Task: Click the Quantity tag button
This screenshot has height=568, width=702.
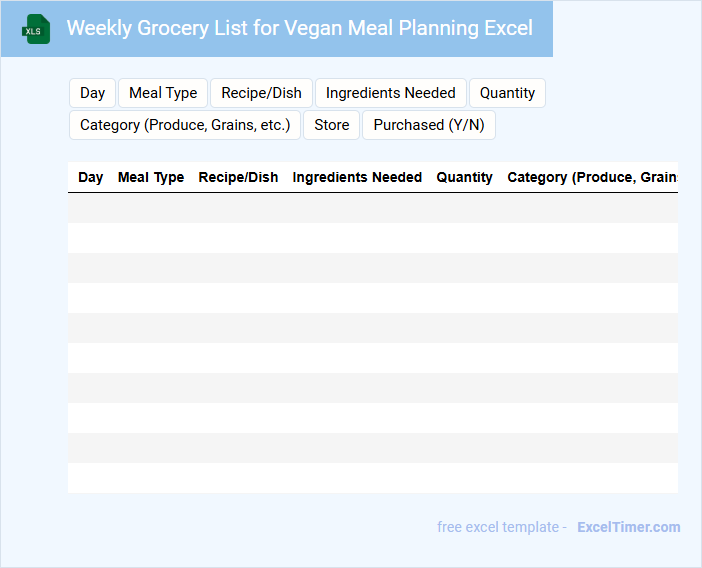Action: coord(507,93)
